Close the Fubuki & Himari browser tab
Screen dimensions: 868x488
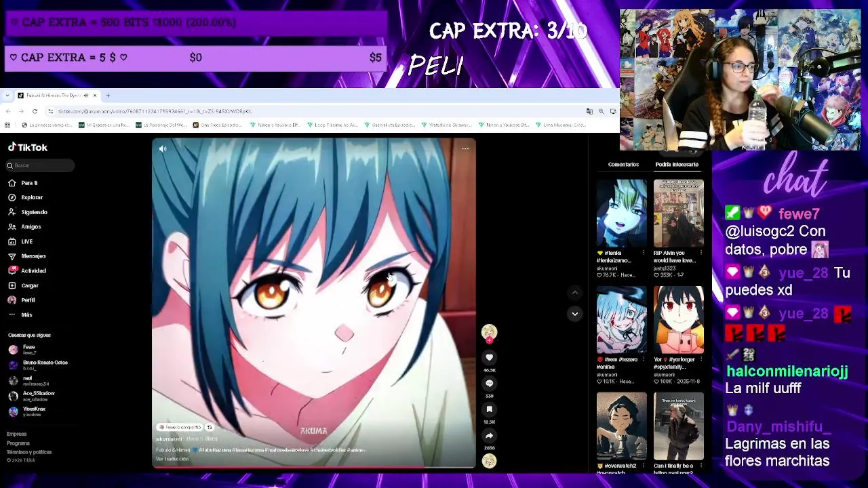click(x=95, y=96)
